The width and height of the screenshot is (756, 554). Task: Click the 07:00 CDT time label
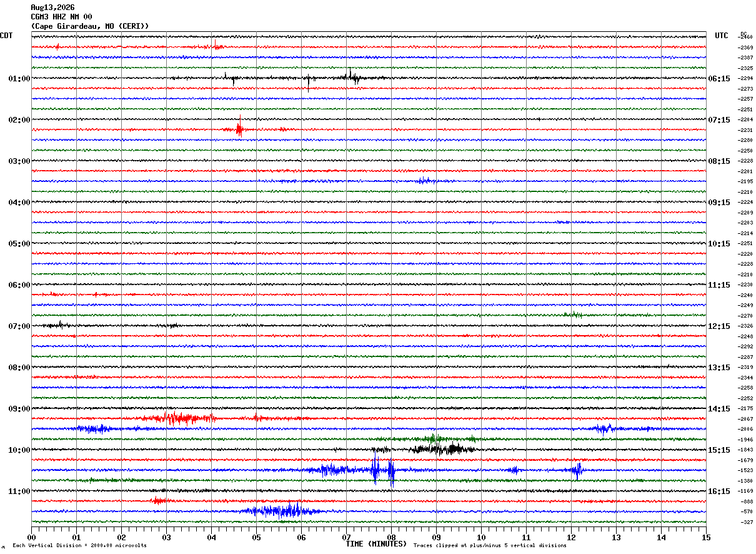19,326
